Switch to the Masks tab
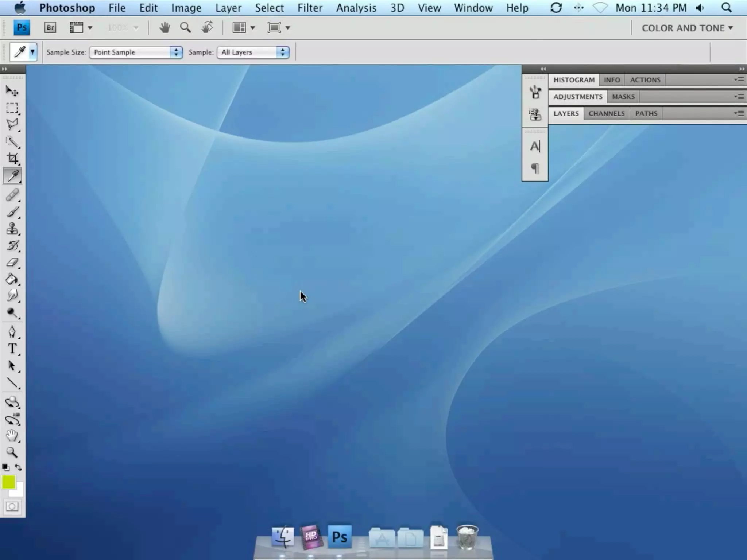Screen dimensions: 747x560 [623, 97]
